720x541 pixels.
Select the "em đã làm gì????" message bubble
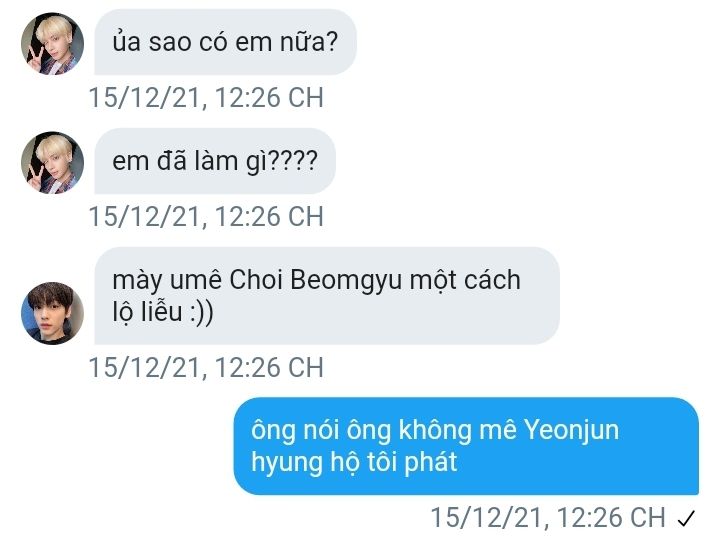[x=215, y=161]
